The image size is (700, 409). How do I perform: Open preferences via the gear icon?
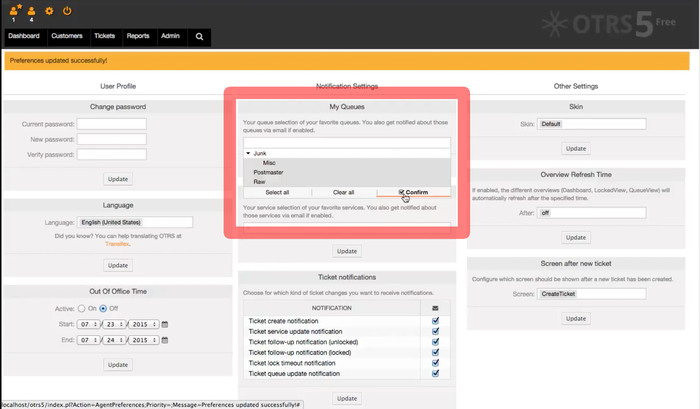click(x=49, y=11)
